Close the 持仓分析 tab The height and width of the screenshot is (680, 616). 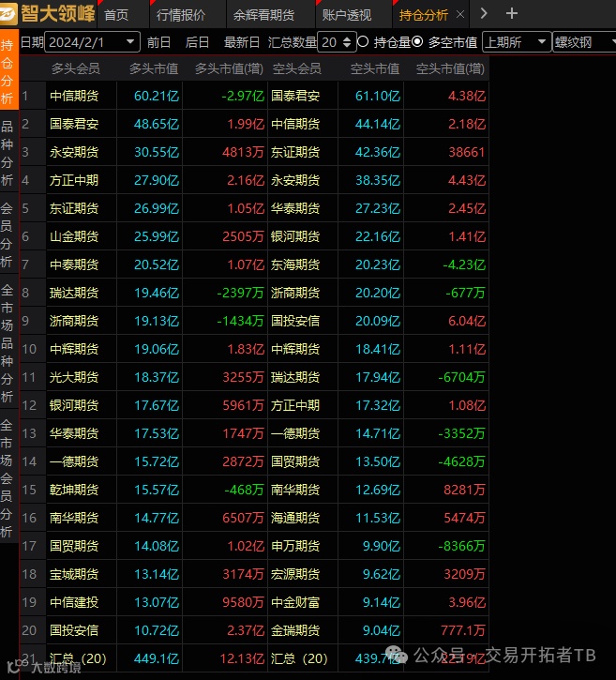[460, 15]
